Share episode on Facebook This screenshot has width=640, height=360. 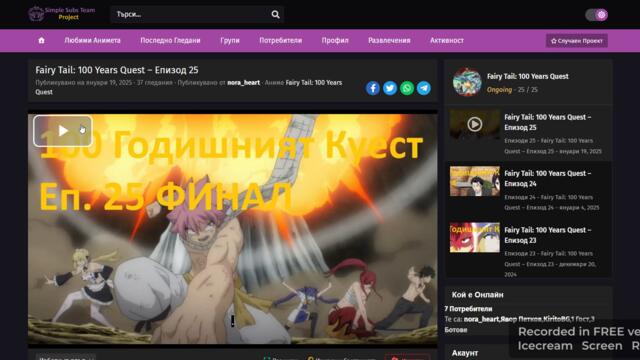click(373, 88)
